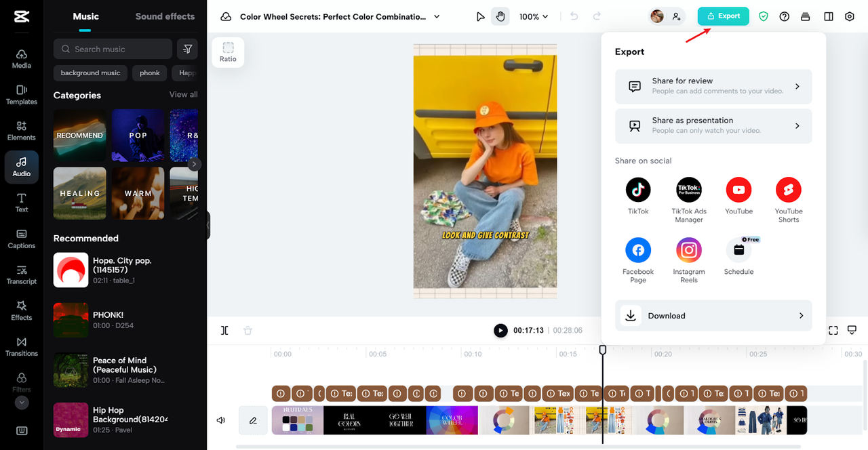Click the Export button
Viewport: 868px width, 450px height.
click(x=724, y=16)
